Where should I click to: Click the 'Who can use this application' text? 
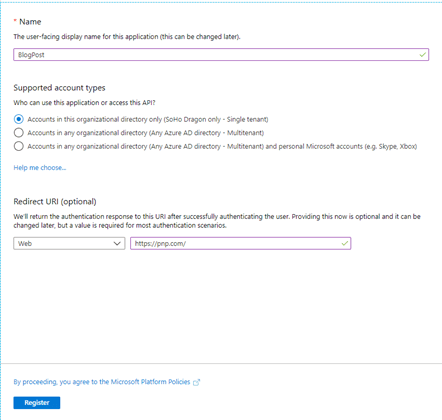point(84,103)
